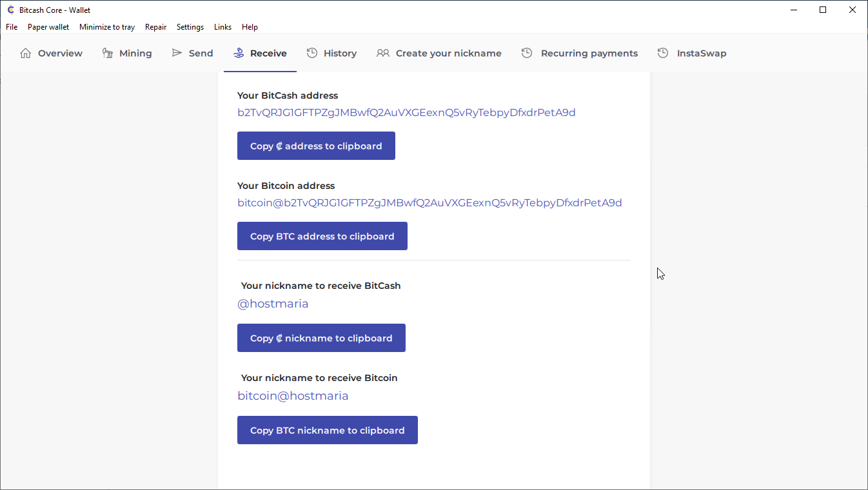
Task: Click the bitcoin@b2TvQRJG address text
Action: tap(429, 203)
